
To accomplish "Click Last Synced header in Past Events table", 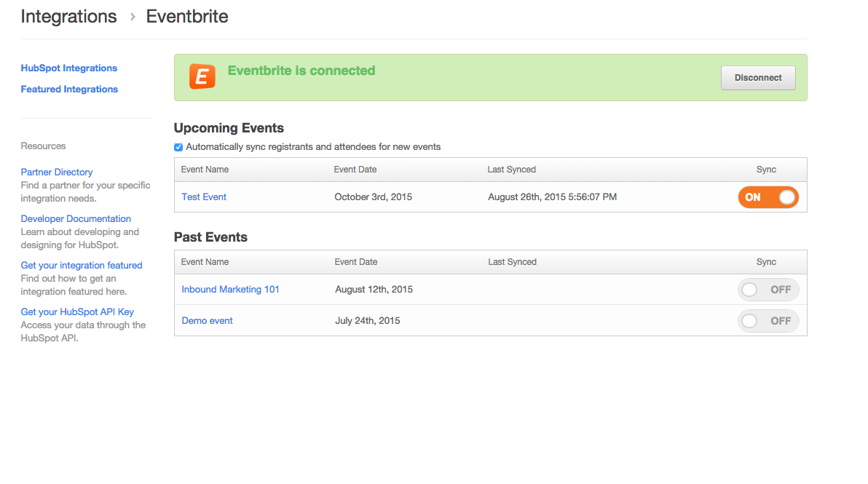I will [512, 261].
